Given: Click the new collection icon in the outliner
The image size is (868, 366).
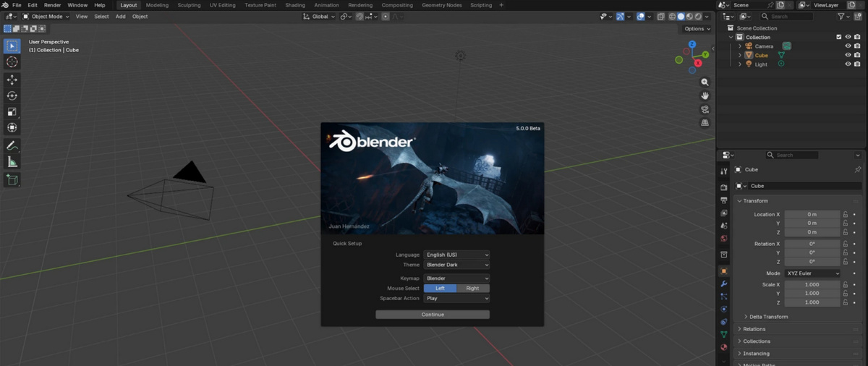Looking at the screenshot, I should (x=858, y=16).
